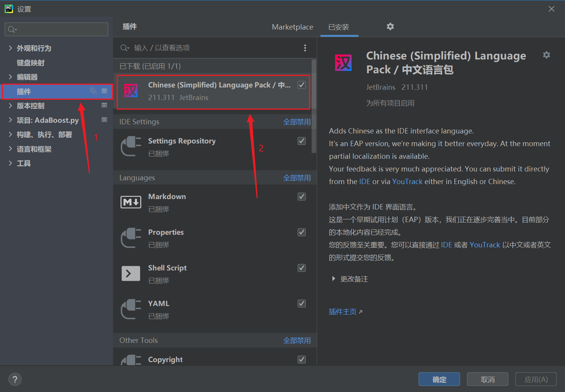This screenshot has width=565, height=392.
Task: Select Shell Script plugin name in list
Action: (167, 268)
